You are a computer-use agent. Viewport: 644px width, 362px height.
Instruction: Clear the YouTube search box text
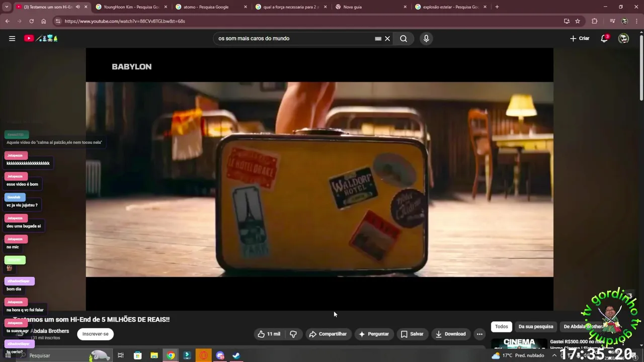[387, 38]
